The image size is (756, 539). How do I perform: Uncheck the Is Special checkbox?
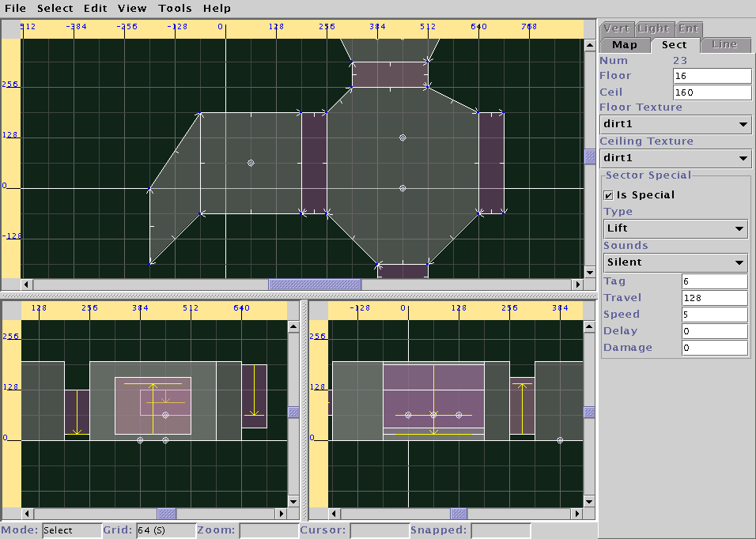(609, 195)
